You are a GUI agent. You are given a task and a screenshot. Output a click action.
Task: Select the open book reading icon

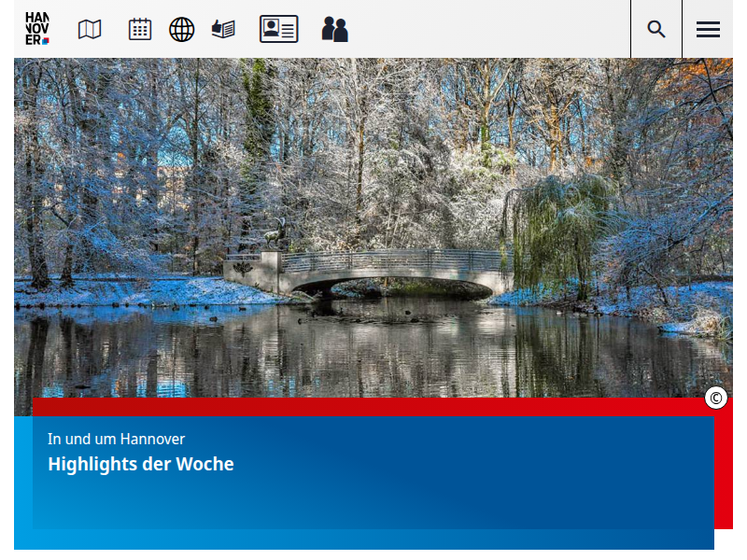(x=223, y=30)
